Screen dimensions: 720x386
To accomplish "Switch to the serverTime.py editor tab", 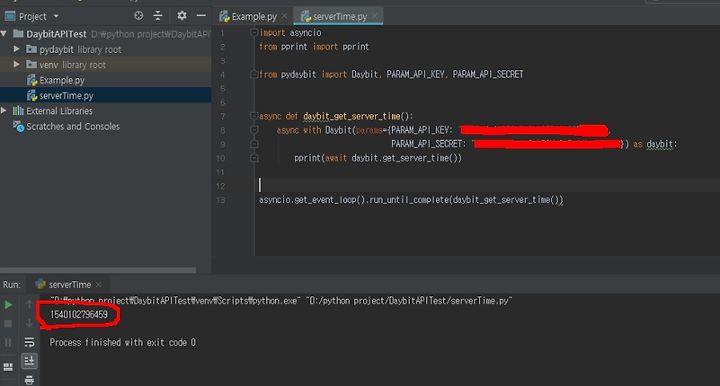I will pos(339,17).
